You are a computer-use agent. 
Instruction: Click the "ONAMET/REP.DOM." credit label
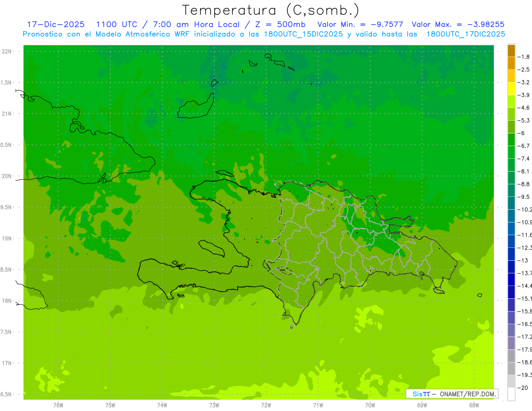click(x=467, y=394)
